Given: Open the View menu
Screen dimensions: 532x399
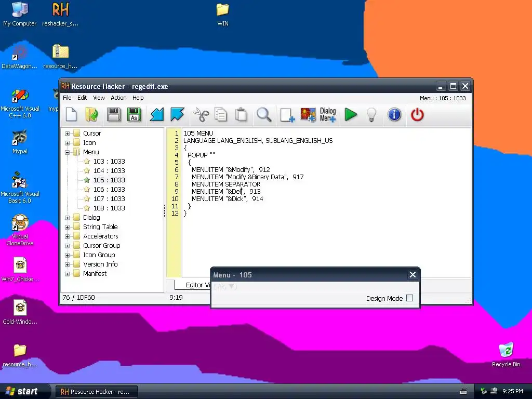Looking at the screenshot, I should coord(99,98).
